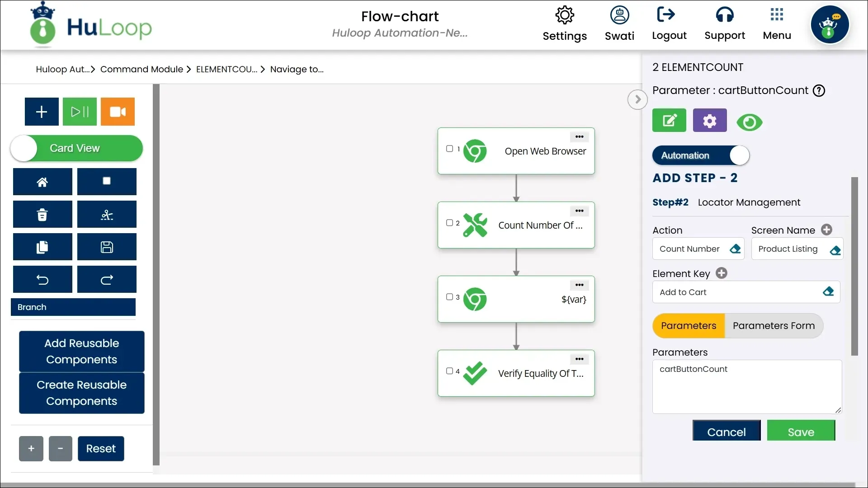Image resolution: width=868 pixels, height=488 pixels.
Task: Click the green Save button
Action: point(801,432)
